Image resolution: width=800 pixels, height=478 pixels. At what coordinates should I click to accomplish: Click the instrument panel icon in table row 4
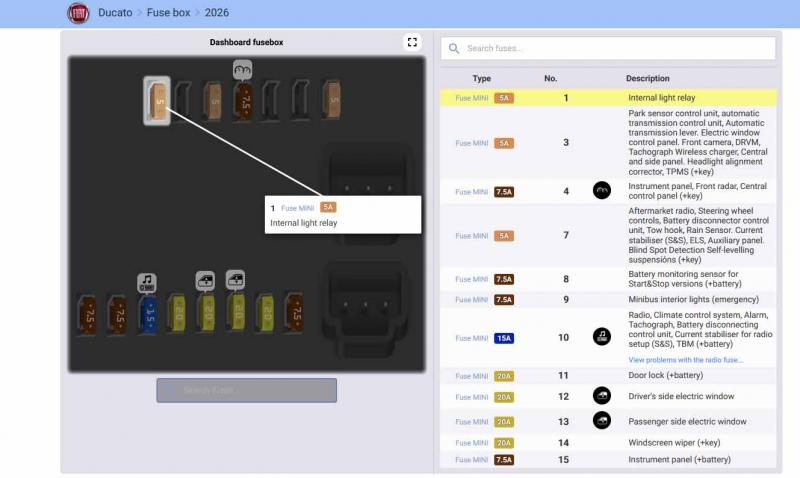click(x=602, y=190)
